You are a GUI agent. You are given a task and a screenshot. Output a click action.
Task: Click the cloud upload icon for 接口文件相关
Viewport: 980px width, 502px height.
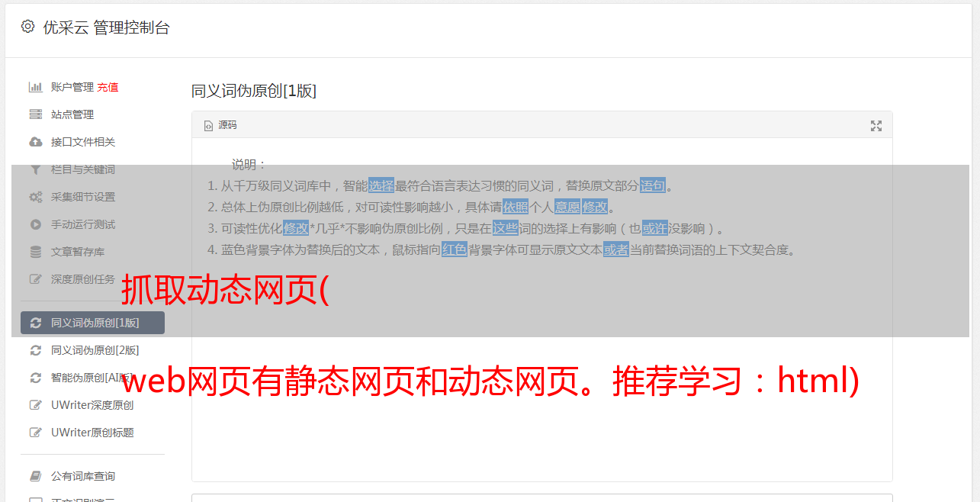tap(35, 142)
